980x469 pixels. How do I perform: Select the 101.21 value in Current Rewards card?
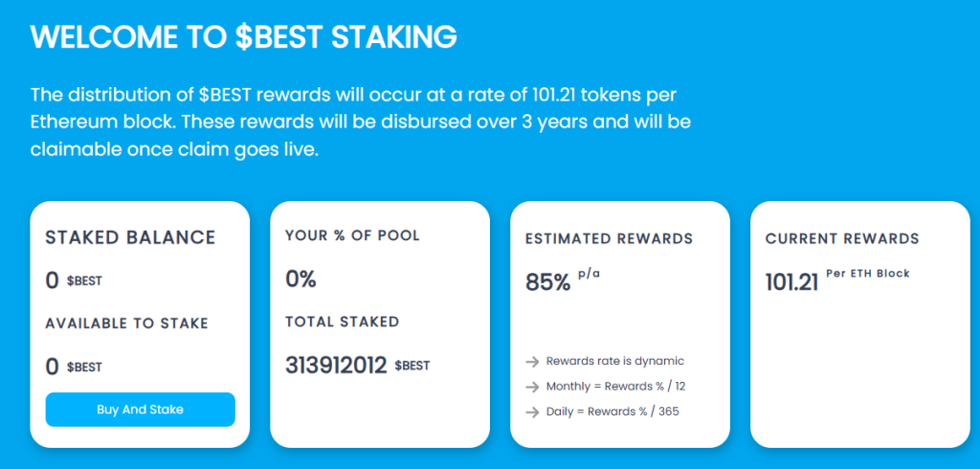pyautogui.click(x=791, y=282)
